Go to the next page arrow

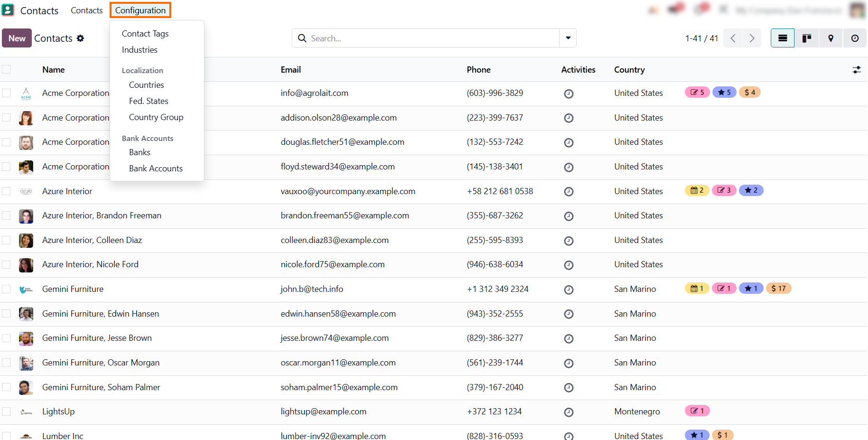(752, 38)
